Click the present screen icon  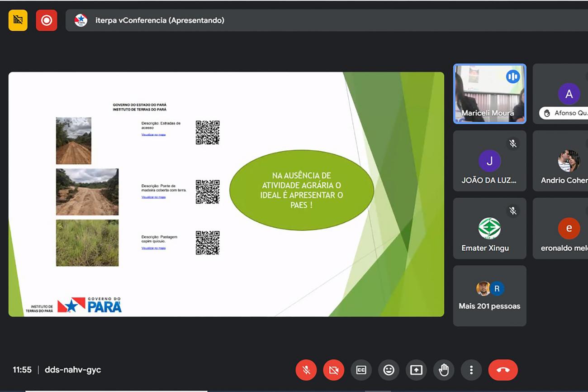(x=416, y=370)
